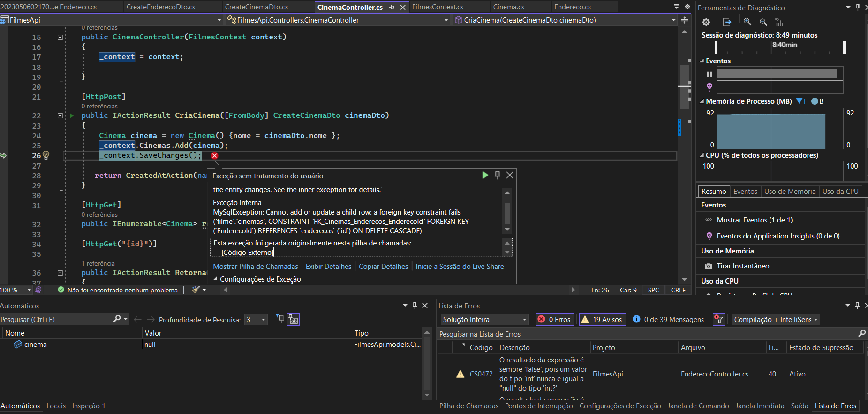The height and width of the screenshot is (414, 868).
Task: Click the IntelliCode health indicator icon
Action: (38, 290)
